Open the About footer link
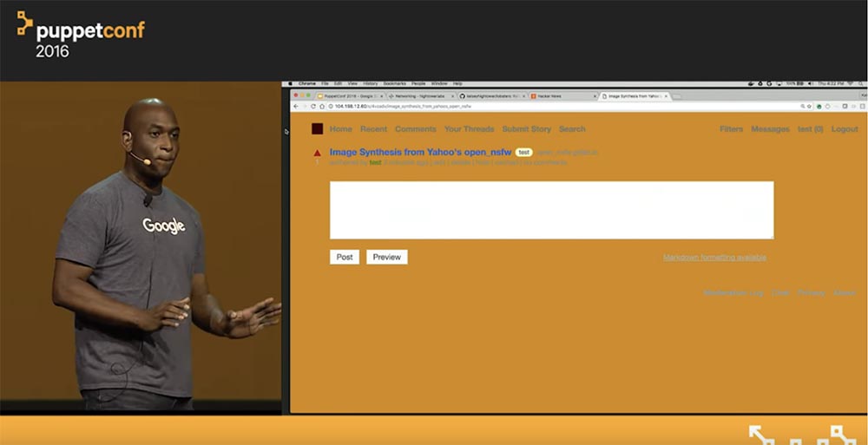The height and width of the screenshot is (445, 868). [845, 293]
